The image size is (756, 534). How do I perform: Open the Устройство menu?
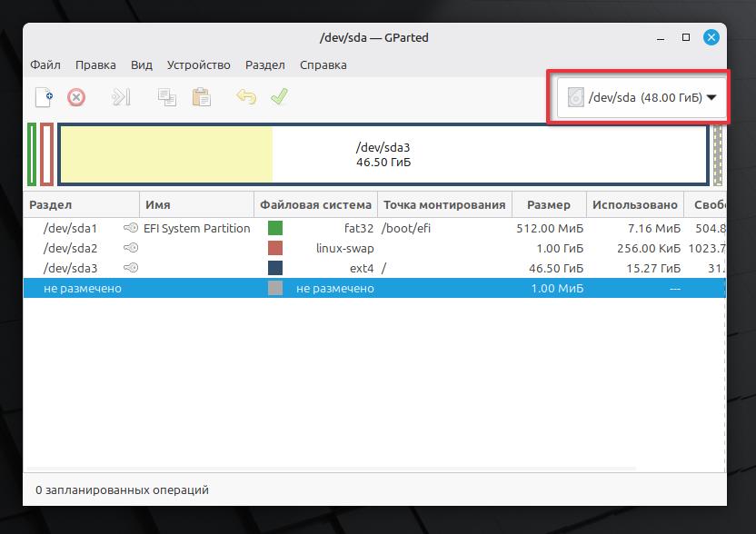coord(199,65)
